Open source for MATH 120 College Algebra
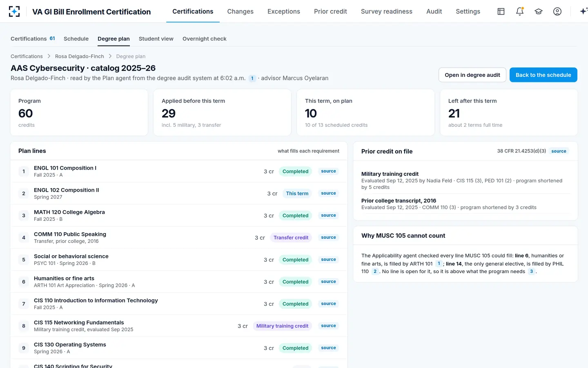 pos(328,215)
